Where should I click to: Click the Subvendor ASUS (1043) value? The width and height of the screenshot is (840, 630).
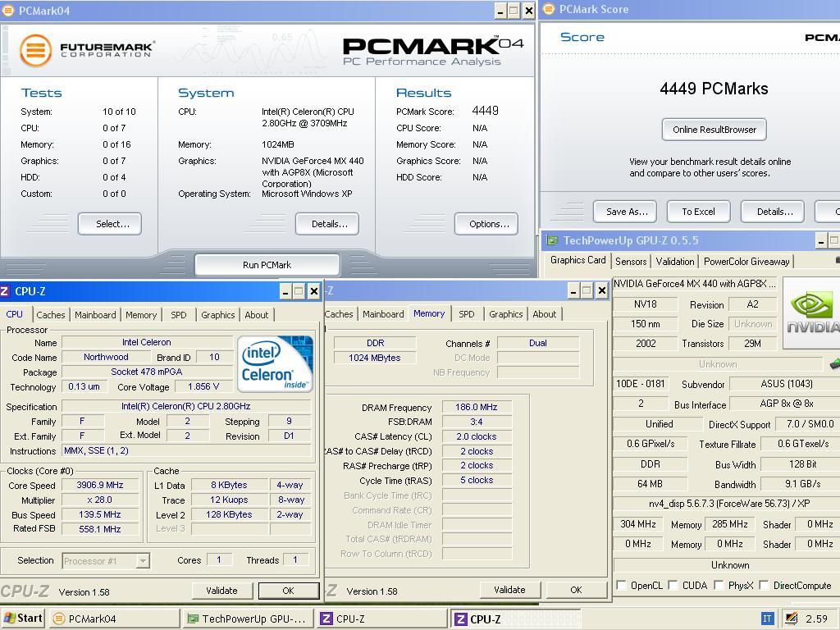[786, 384]
